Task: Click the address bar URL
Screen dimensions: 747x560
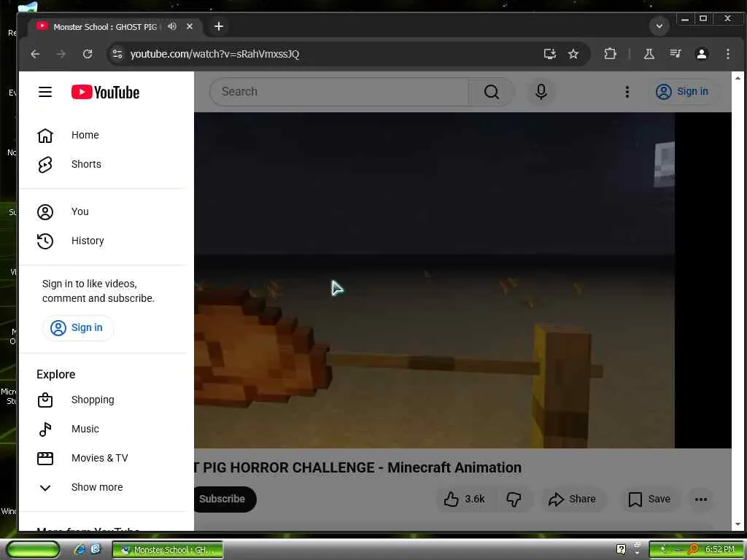Action: pyautogui.click(x=215, y=54)
